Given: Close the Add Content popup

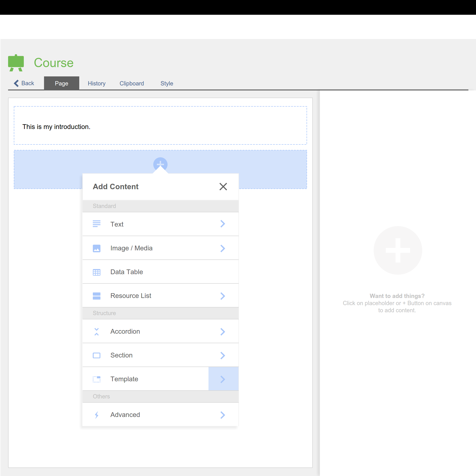Looking at the screenshot, I should [223, 187].
